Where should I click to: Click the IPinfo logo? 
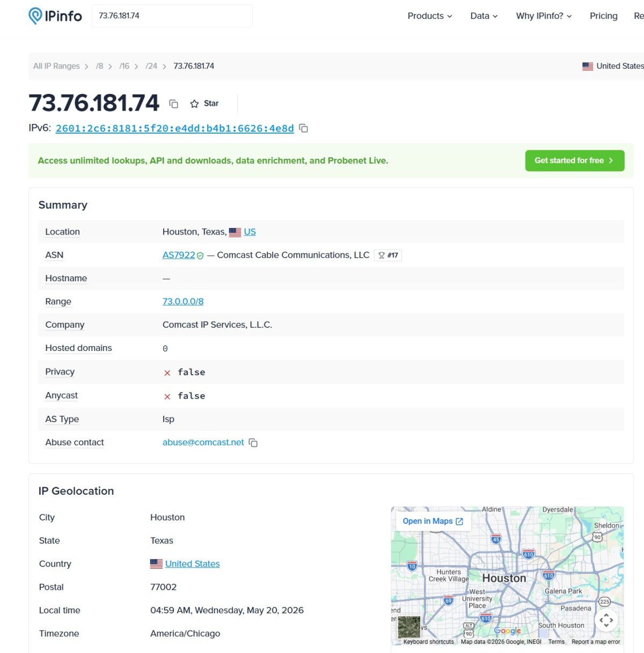coord(55,16)
